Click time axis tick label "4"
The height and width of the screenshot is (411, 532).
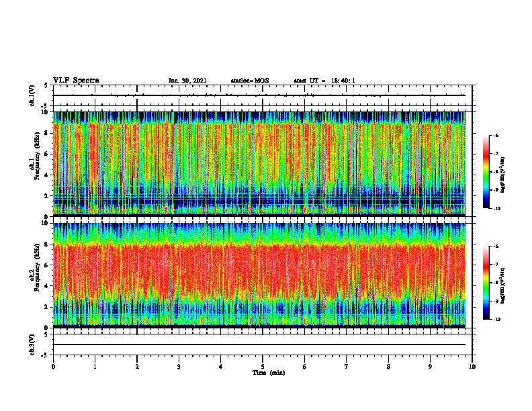(x=221, y=367)
